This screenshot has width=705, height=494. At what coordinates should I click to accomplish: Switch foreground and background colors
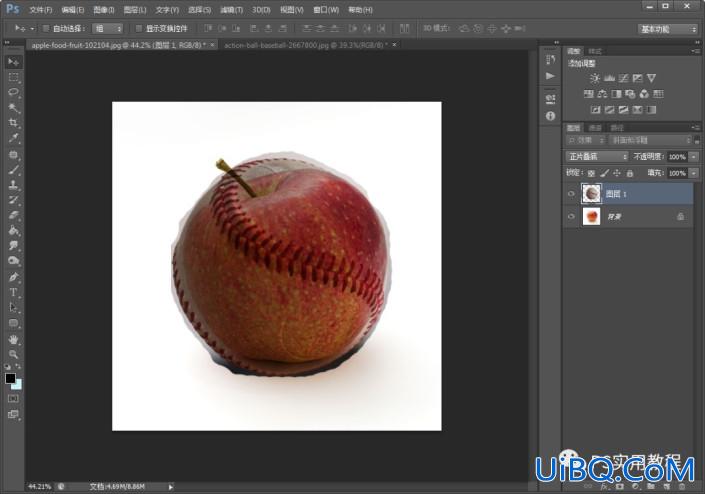point(18,366)
